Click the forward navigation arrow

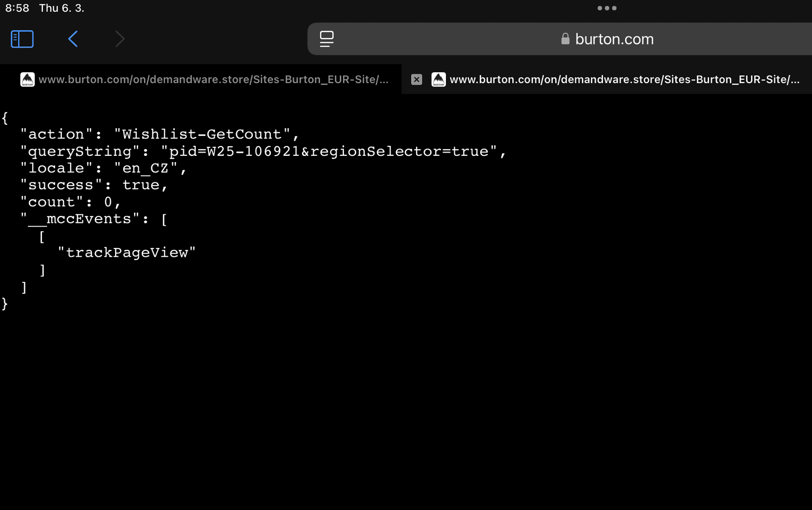pyautogui.click(x=120, y=39)
